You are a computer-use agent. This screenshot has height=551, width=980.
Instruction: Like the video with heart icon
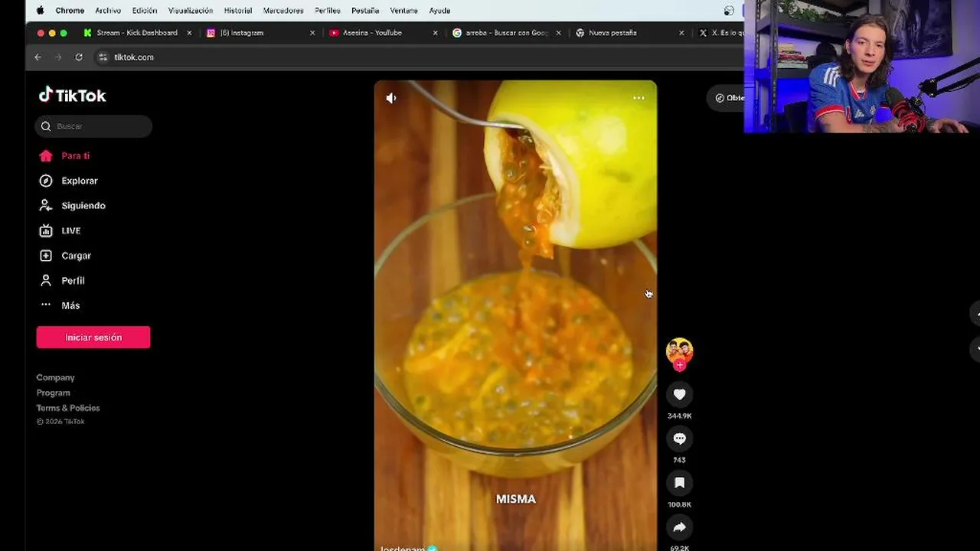tap(679, 394)
